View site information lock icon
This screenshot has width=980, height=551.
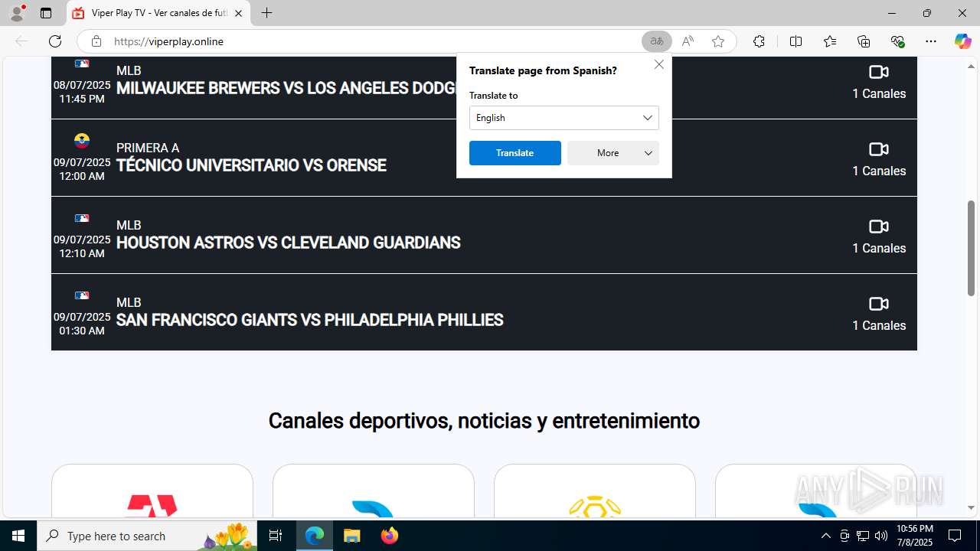(96, 41)
